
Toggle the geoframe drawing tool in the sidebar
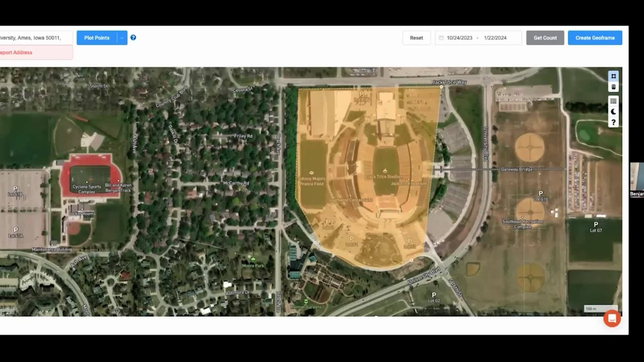tap(613, 76)
